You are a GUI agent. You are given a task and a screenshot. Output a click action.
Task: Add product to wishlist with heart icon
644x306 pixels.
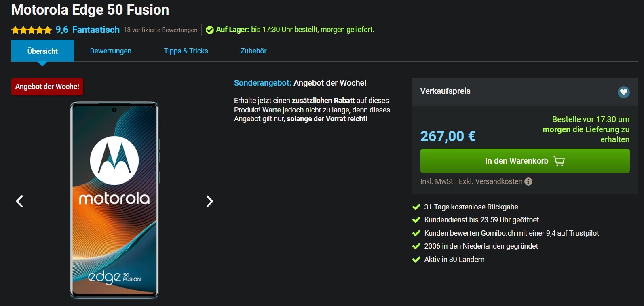point(623,92)
